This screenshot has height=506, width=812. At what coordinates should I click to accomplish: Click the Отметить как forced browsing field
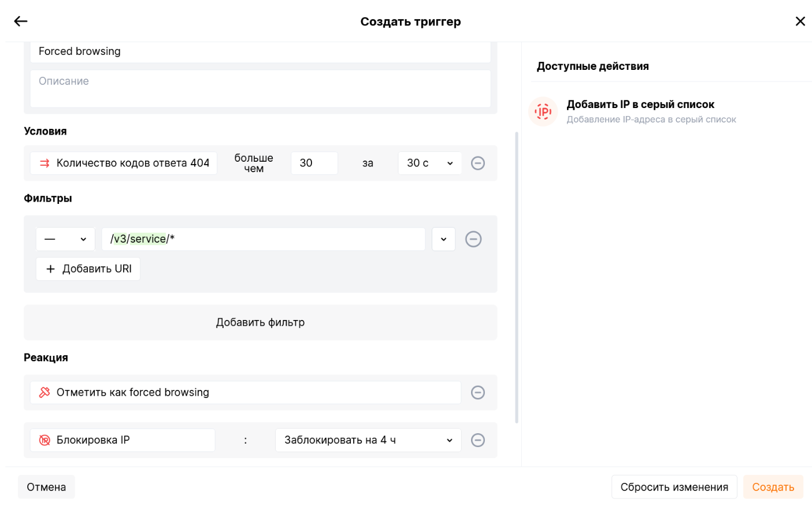[x=246, y=392]
